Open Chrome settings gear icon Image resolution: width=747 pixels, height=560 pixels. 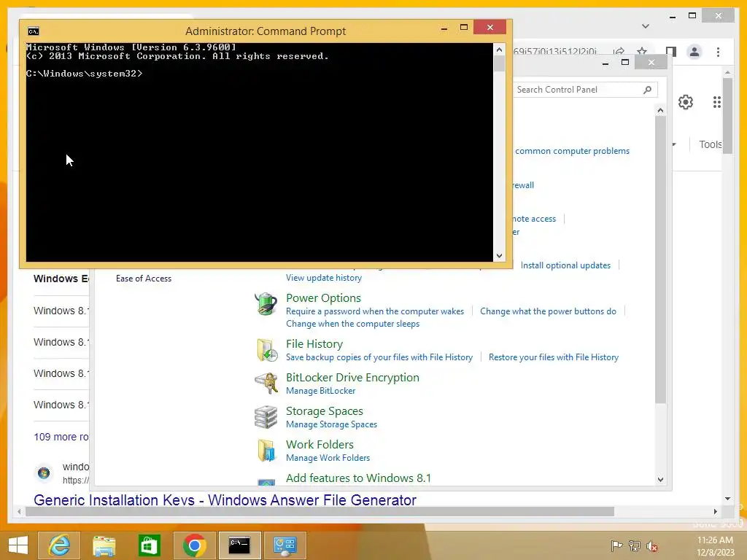686,102
